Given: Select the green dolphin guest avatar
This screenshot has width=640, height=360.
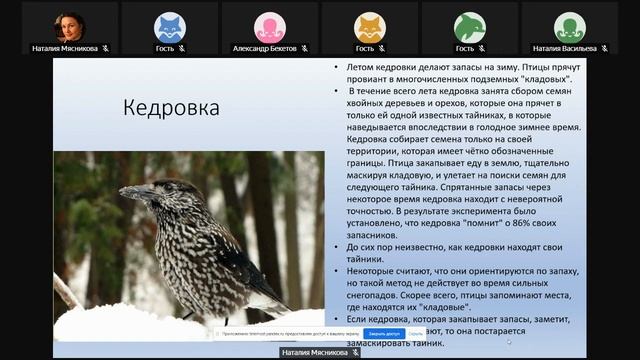Looking at the screenshot, I should [x=470, y=28].
